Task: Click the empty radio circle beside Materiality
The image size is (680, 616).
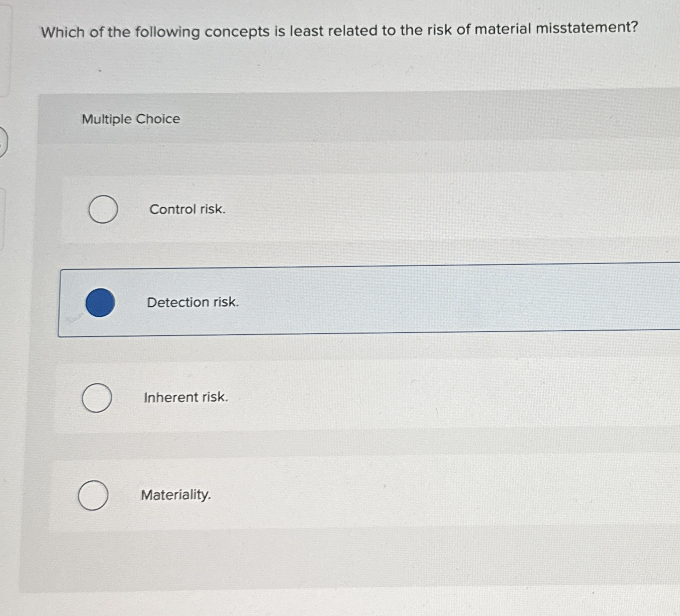Action: [x=93, y=495]
